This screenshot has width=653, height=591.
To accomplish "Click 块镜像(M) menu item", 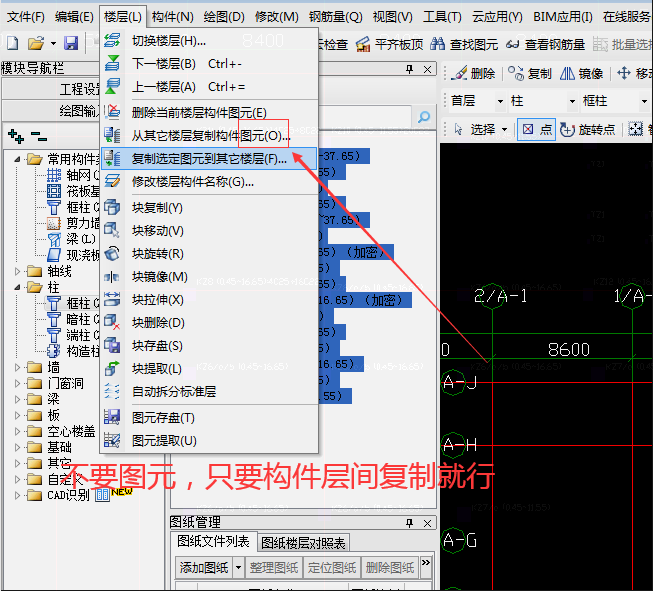I will pyautogui.click(x=209, y=277).
